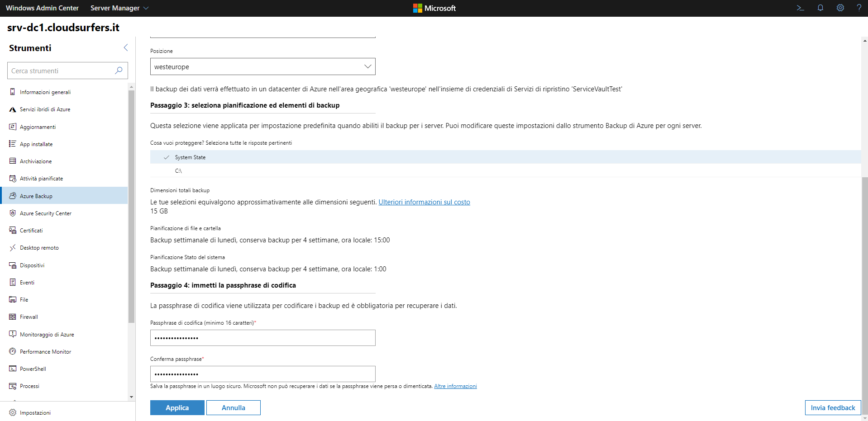Click the tools list scroll-up arrow
Screen dimensions: 868x421
(x=131, y=86)
